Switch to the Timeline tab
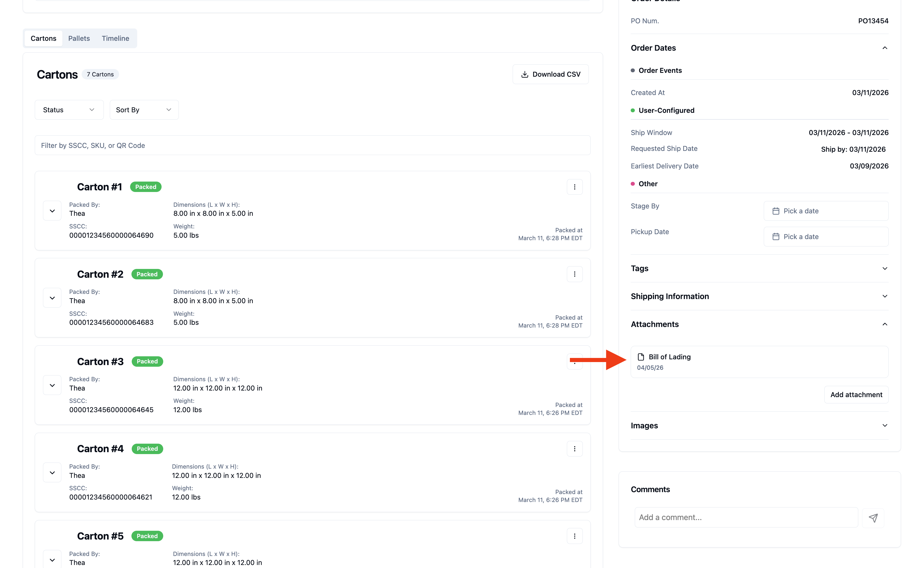 115,38
